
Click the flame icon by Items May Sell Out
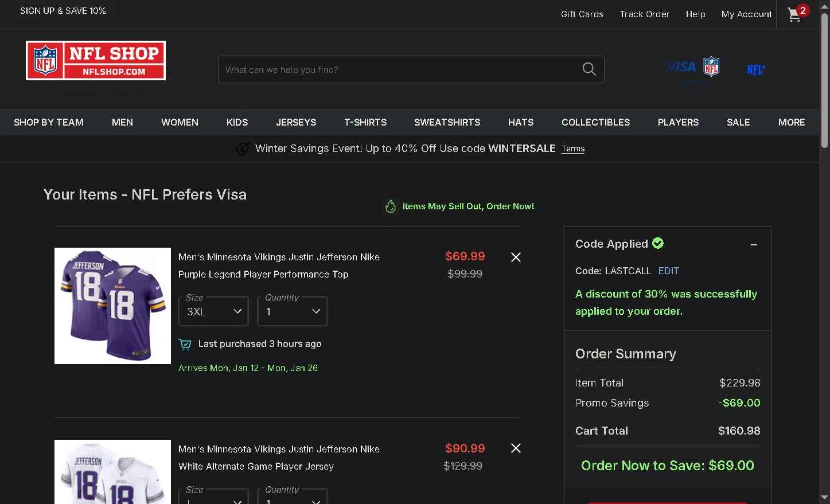[391, 206]
